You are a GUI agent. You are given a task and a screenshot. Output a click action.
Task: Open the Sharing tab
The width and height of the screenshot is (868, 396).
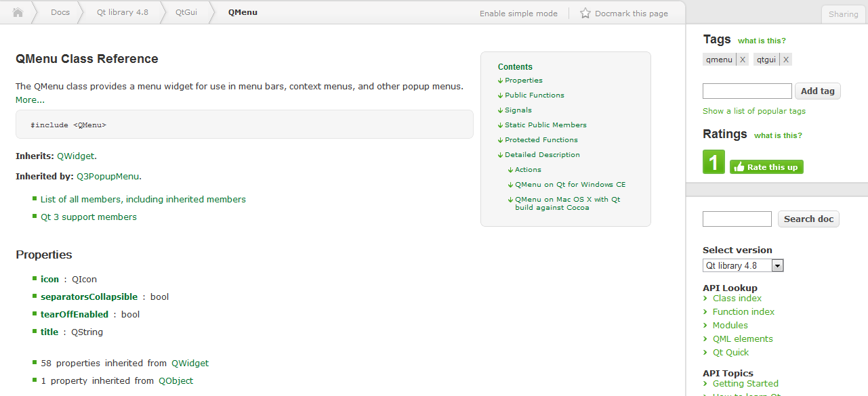pos(843,14)
